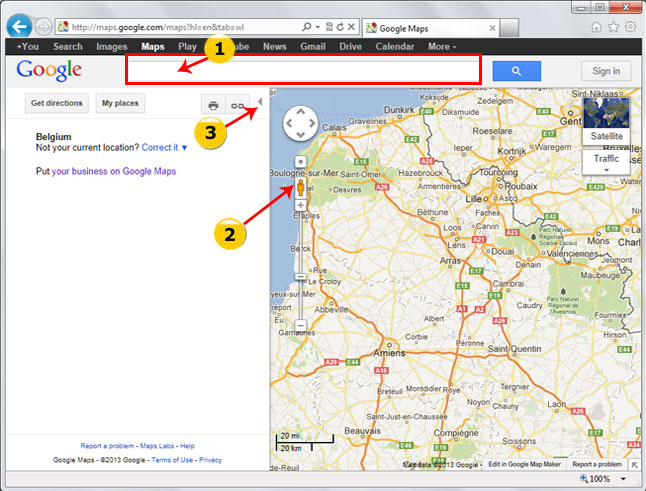Click the browser back arrow button

point(19,27)
